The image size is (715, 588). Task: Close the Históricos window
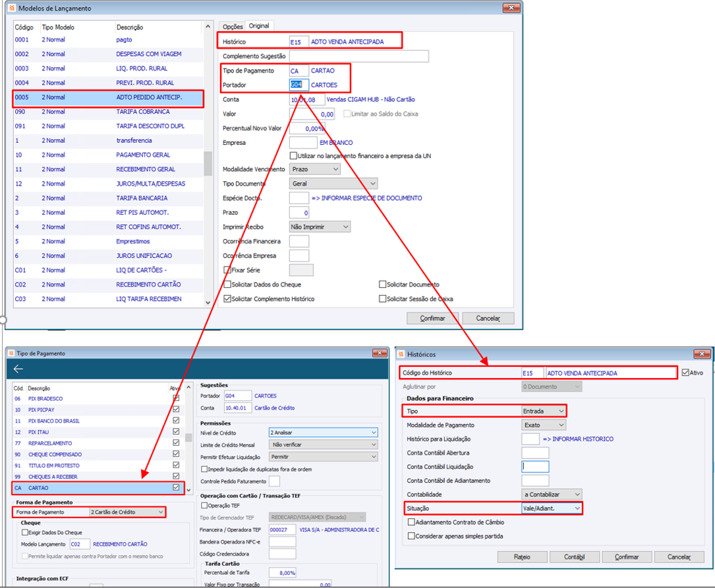pyautogui.click(x=702, y=354)
